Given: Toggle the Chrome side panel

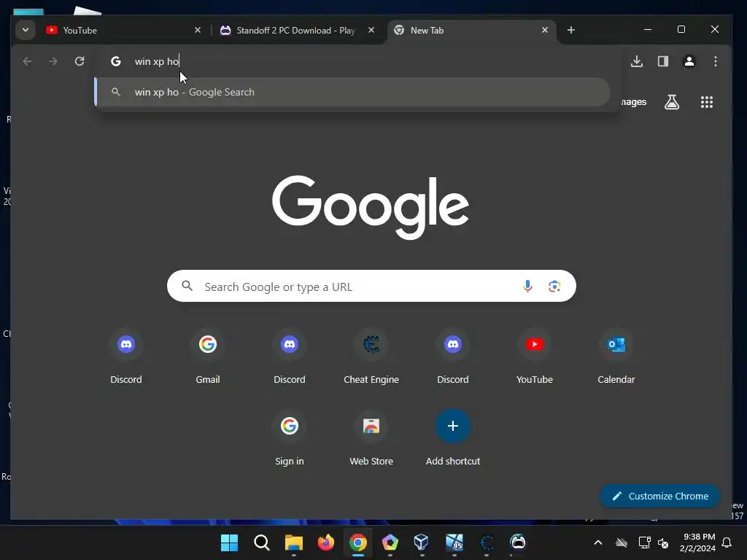Looking at the screenshot, I should 662,61.
